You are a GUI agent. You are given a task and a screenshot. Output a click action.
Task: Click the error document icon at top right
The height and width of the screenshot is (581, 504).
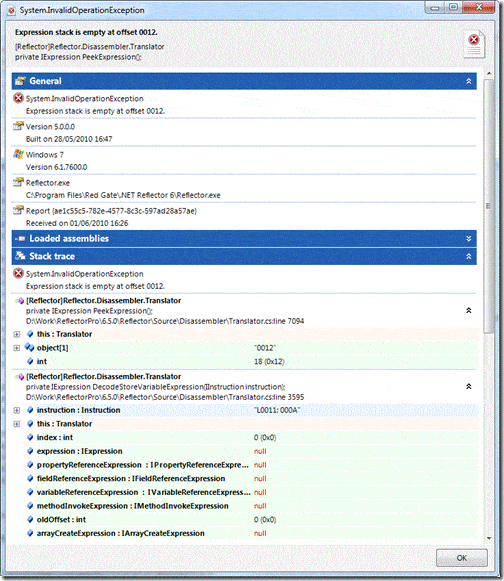pyautogui.click(x=475, y=44)
